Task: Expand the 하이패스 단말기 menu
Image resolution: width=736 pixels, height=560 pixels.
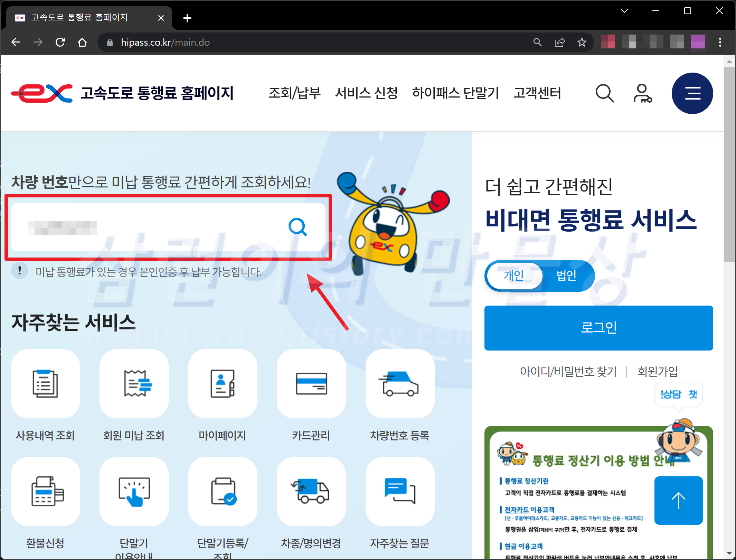Action: (x=455, y=93)
